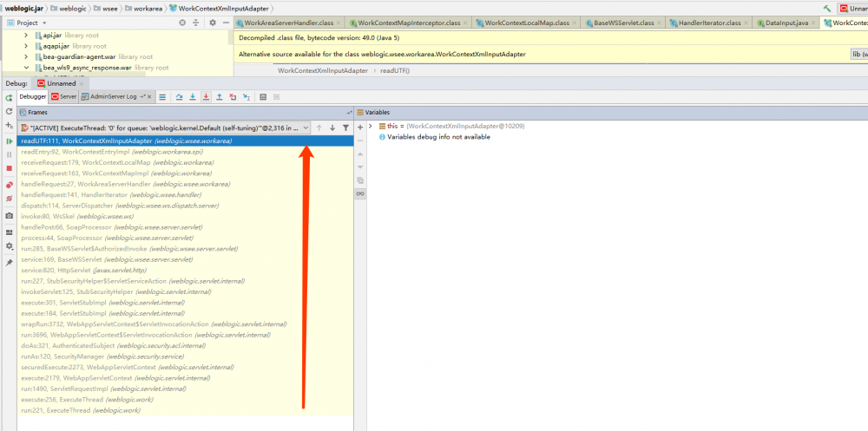Viewport: 868px width, 431px height.
Task: Click the Drop Frame icon
Action: [x=233, y=97]
